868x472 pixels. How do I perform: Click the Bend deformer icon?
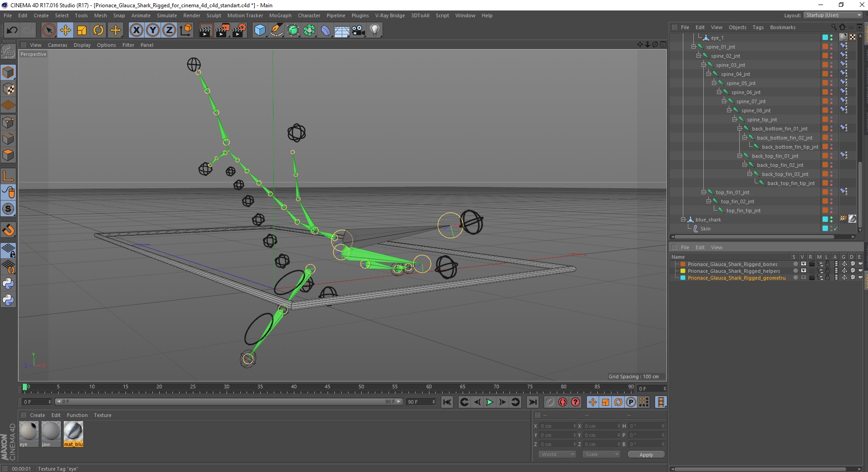coord(326,30)
